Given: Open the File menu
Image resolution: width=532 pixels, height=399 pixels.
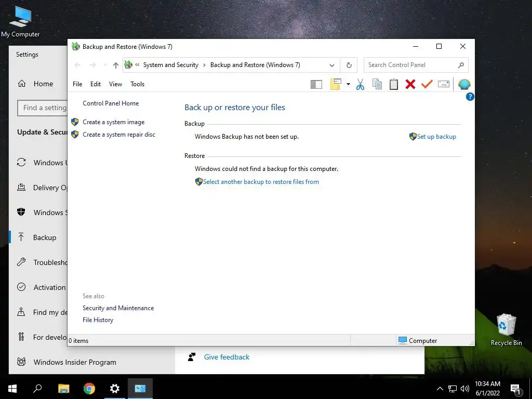Looking at the screenshot, I should click(x=77, y=84).
